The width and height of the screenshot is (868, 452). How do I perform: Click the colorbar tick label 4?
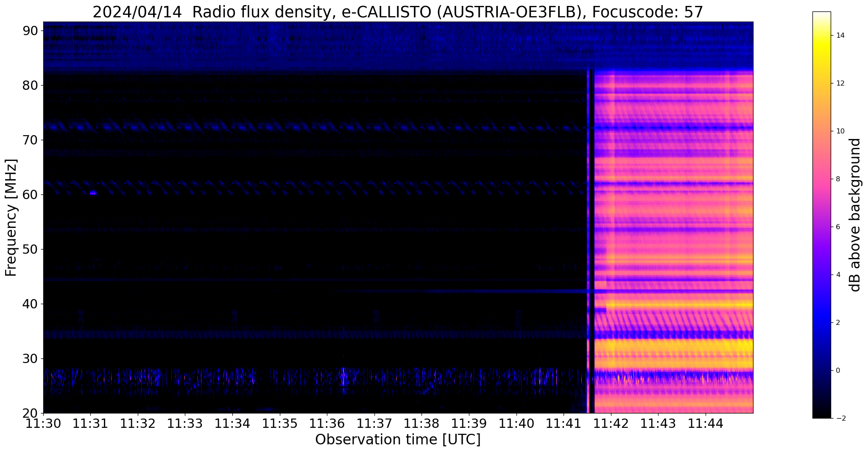coord(837,275)
